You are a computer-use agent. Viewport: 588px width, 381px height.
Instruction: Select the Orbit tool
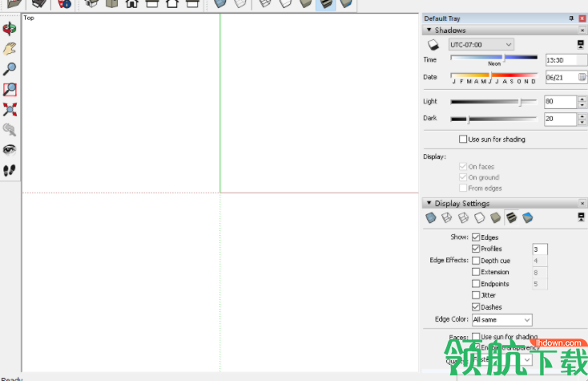(10, 29)
